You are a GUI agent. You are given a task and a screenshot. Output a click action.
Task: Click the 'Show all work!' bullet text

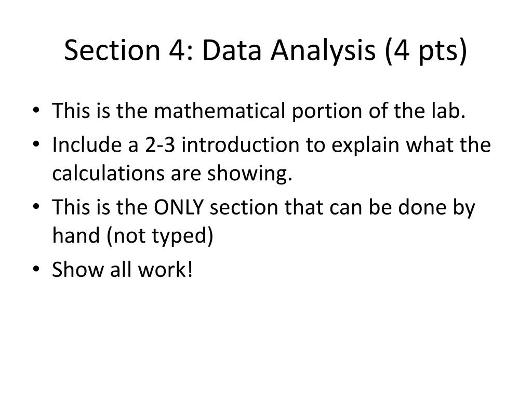123,270
